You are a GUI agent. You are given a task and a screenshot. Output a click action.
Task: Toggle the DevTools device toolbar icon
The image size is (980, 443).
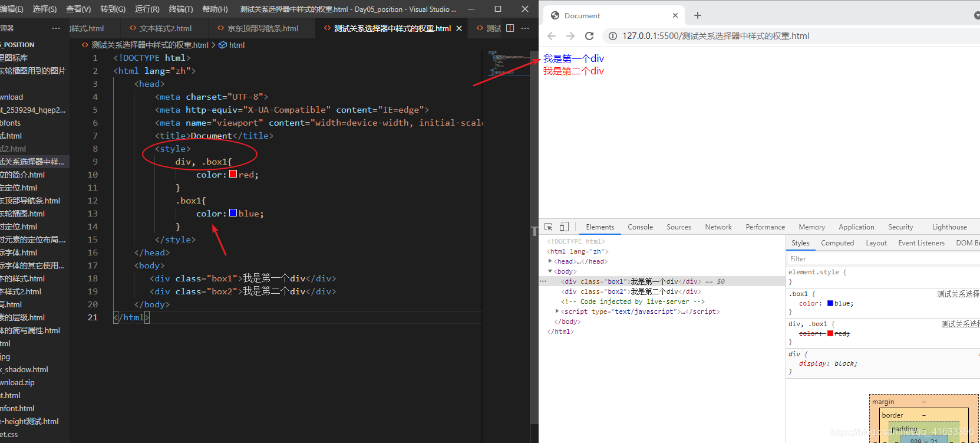pyautogui.click(x=564, y=227)
